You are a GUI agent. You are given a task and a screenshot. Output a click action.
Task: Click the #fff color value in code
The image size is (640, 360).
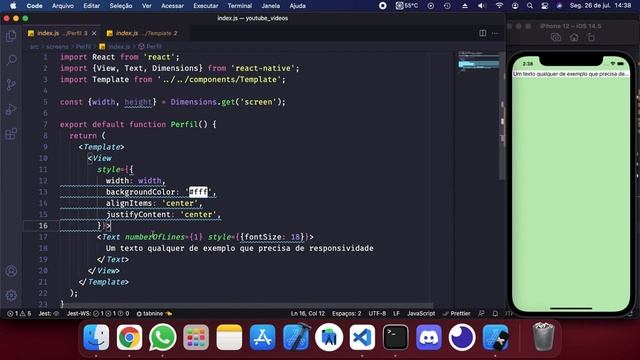pos(198,192)
